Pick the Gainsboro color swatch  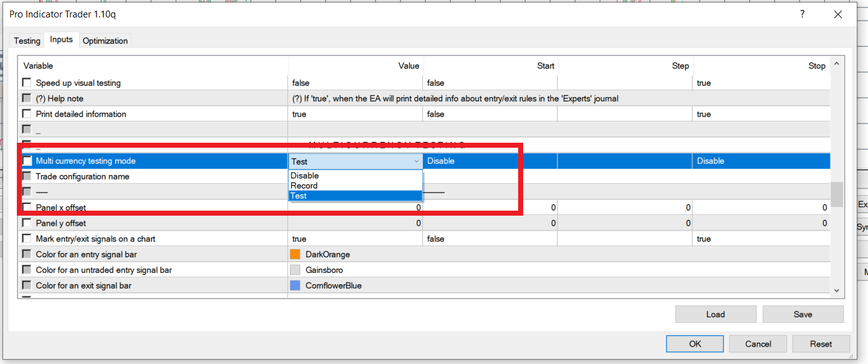point(295,270)
